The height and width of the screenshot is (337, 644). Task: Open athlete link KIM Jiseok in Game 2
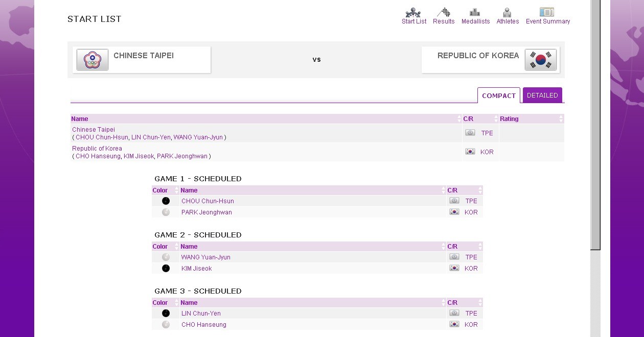point(196,269)
